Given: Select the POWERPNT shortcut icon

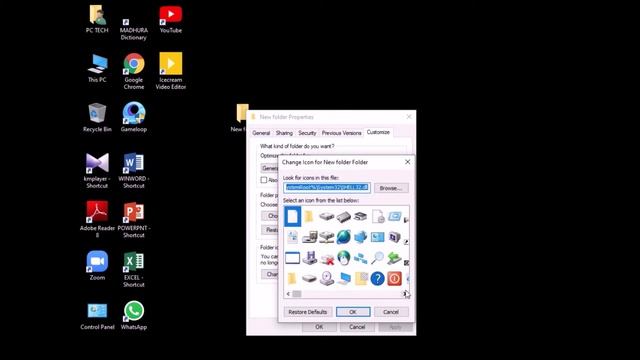Looking at the screenshot, I should (134, 220).
